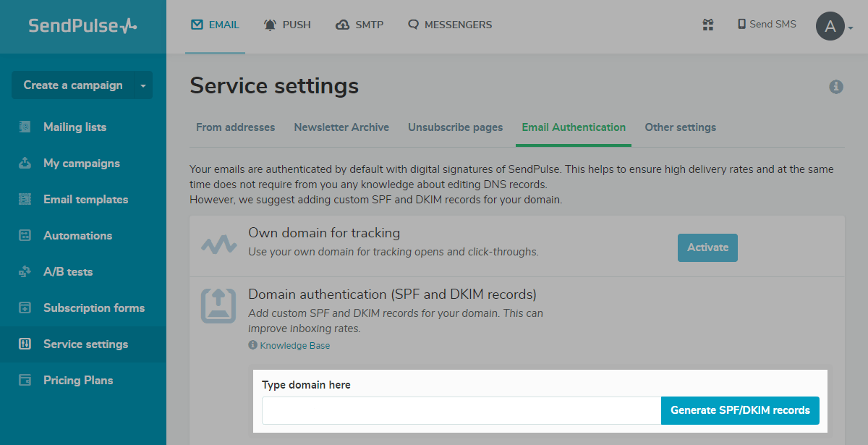Go to My campaigns
The width and height of the screenshot is (868, 445).
(82, 163)
